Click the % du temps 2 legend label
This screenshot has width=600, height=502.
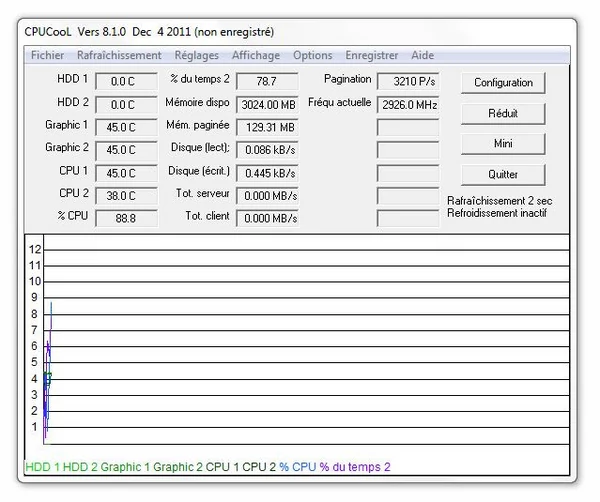355,467
